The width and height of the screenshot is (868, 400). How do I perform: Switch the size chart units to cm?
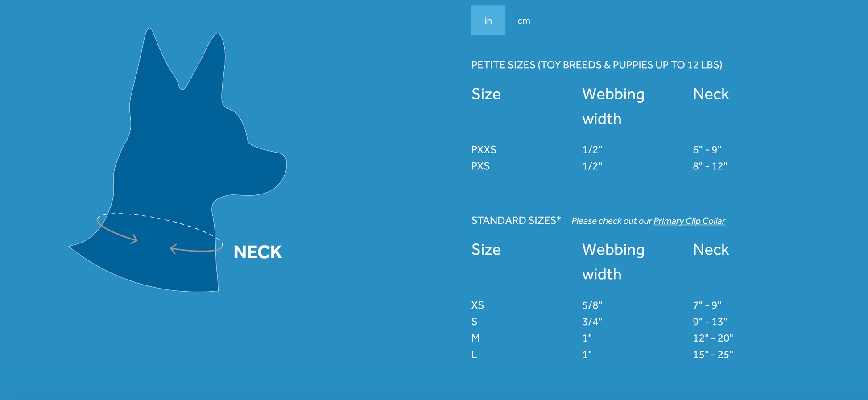click(x=523, y=21)
